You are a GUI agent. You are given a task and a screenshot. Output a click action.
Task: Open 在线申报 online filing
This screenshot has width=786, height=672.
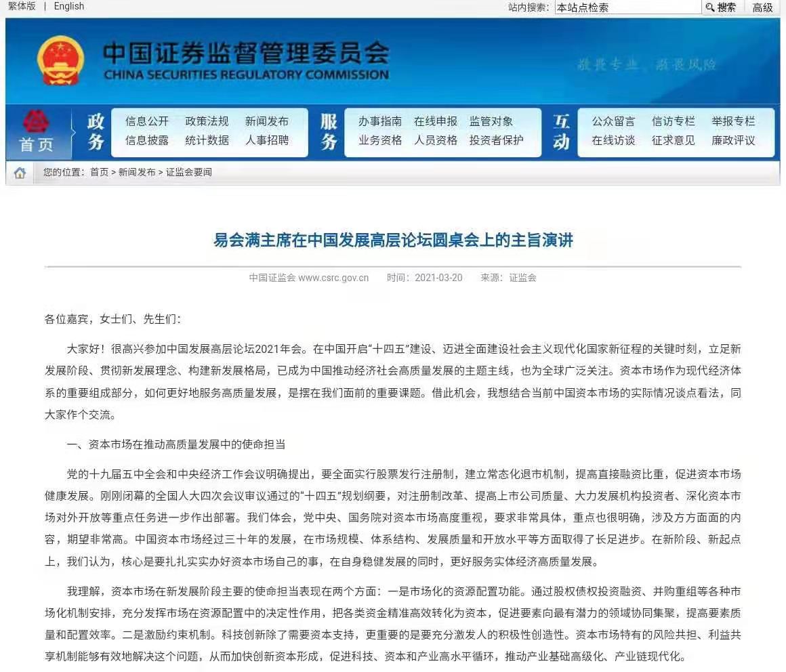click(x=436, y=121)
